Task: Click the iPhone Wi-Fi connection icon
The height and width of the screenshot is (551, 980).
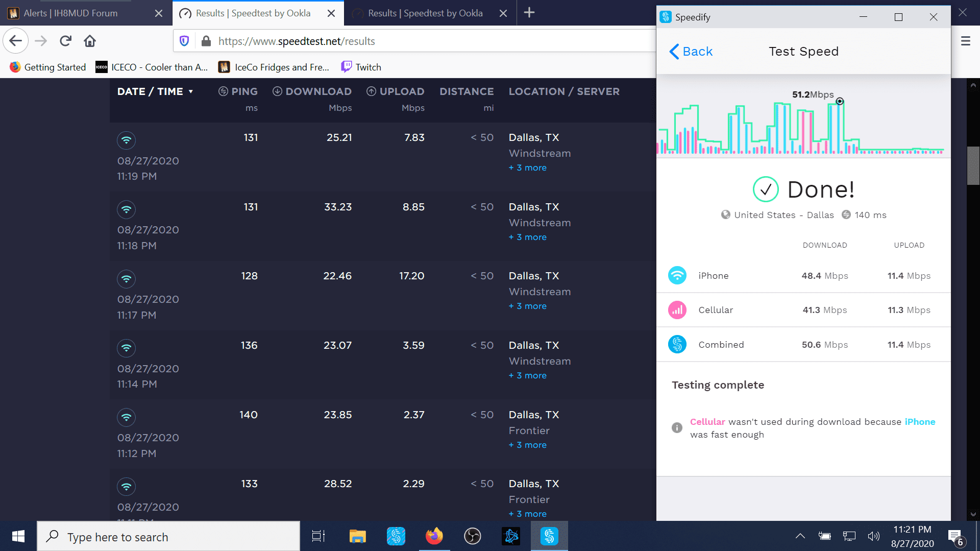Action: click(x=677, y=275)
